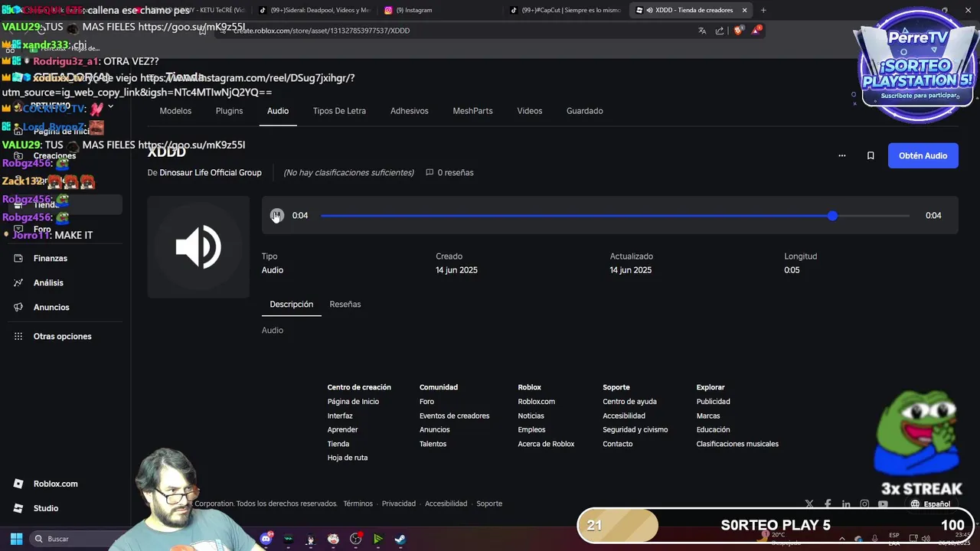Click the Acerca de Roblox footer link
The height and width of the screenshot is (551, 980).
546,445
